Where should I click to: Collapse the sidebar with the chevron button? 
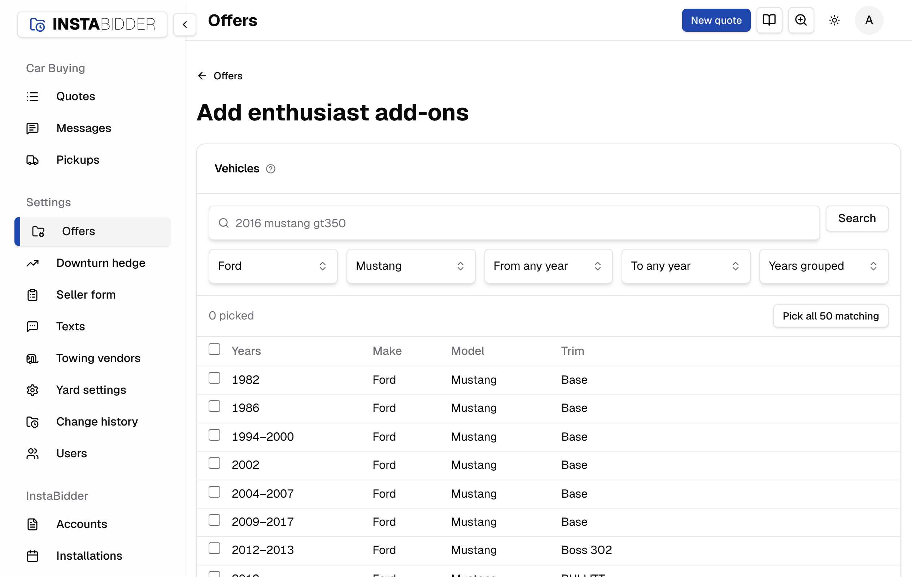(185, 25)
